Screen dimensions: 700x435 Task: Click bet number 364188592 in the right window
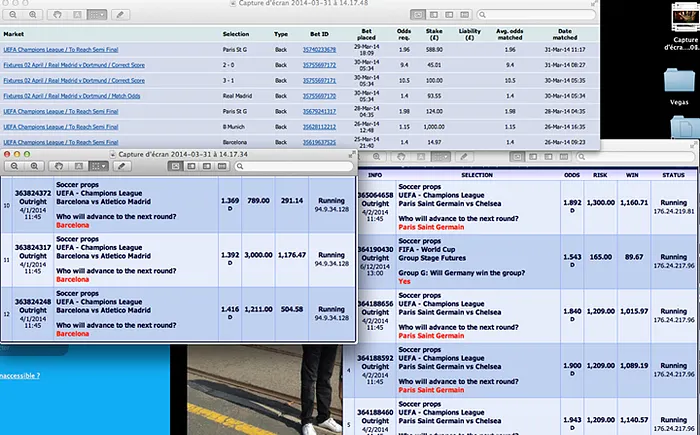coord(375,358)
